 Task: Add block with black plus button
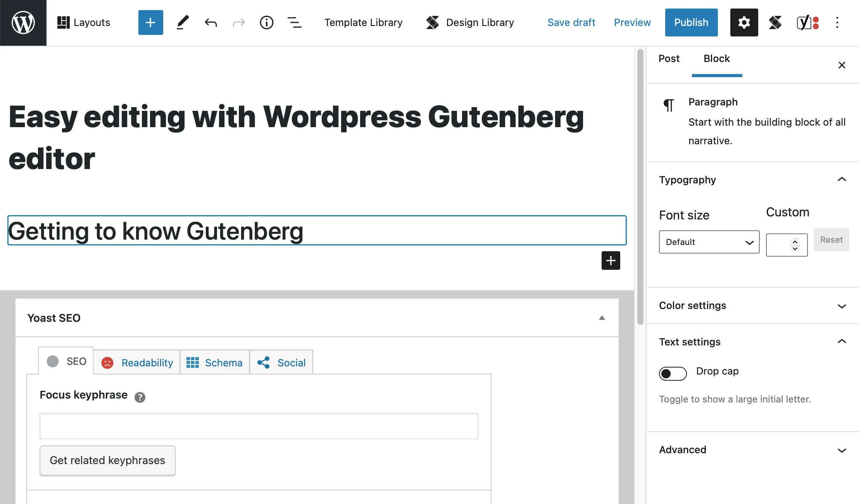[611, 261]
